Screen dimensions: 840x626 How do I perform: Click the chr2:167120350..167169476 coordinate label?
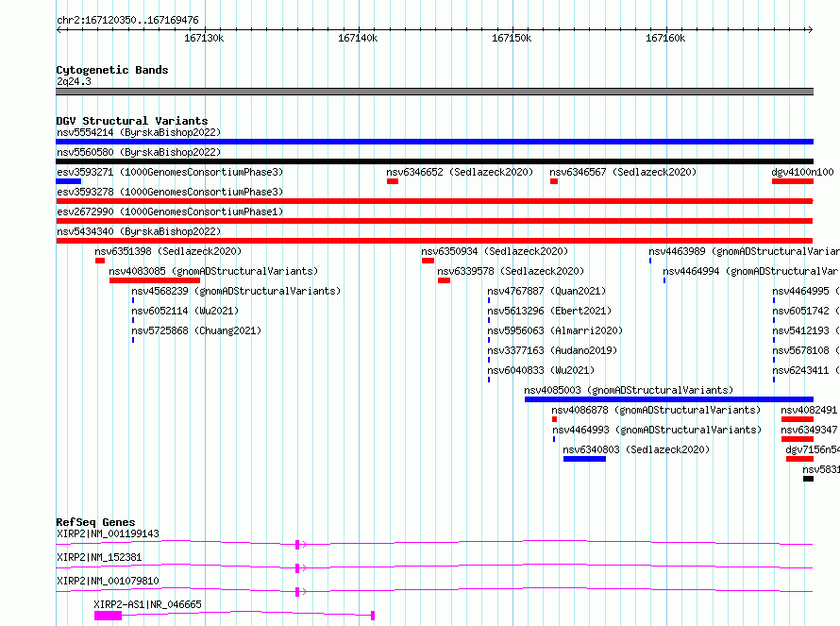point(127,20)
